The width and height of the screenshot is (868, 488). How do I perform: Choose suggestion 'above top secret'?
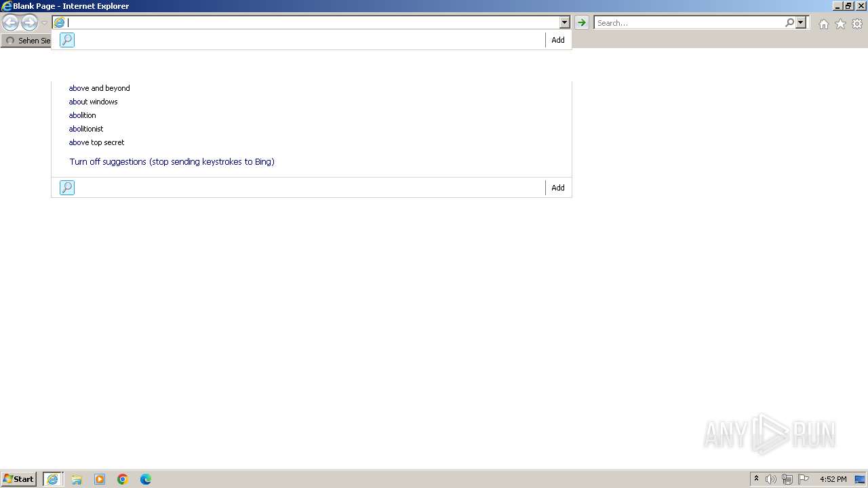tap(96, 142)
